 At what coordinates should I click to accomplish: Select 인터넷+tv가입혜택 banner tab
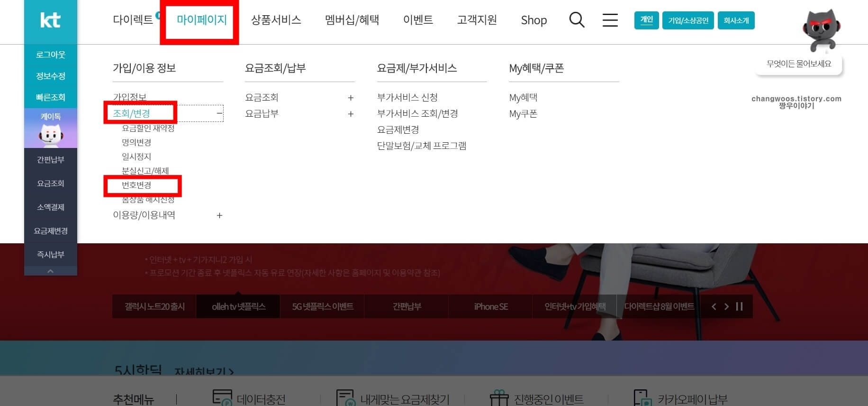(575, 306)
